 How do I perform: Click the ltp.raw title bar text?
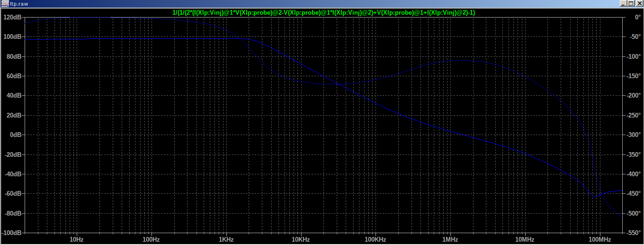point(18,4)
